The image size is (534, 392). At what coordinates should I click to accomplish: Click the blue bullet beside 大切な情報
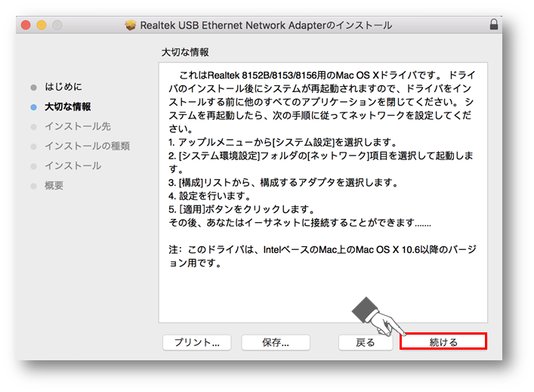coord(33,107)
